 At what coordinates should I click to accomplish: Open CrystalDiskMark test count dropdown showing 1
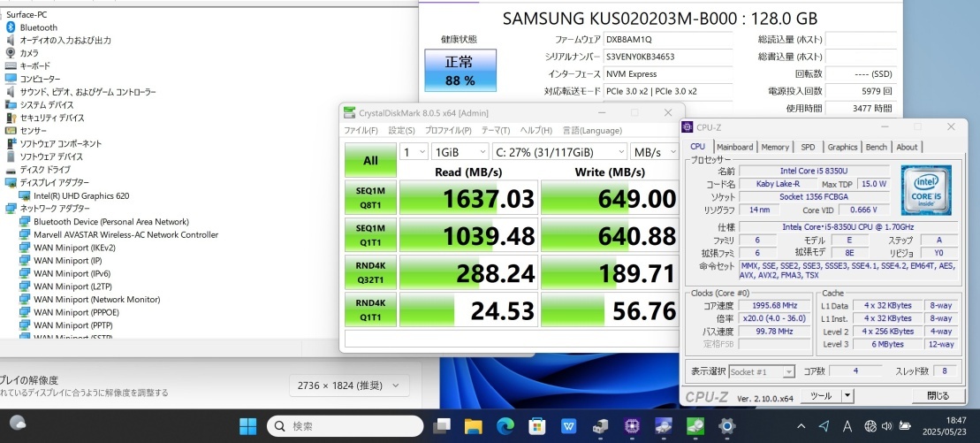coord(414,151)
